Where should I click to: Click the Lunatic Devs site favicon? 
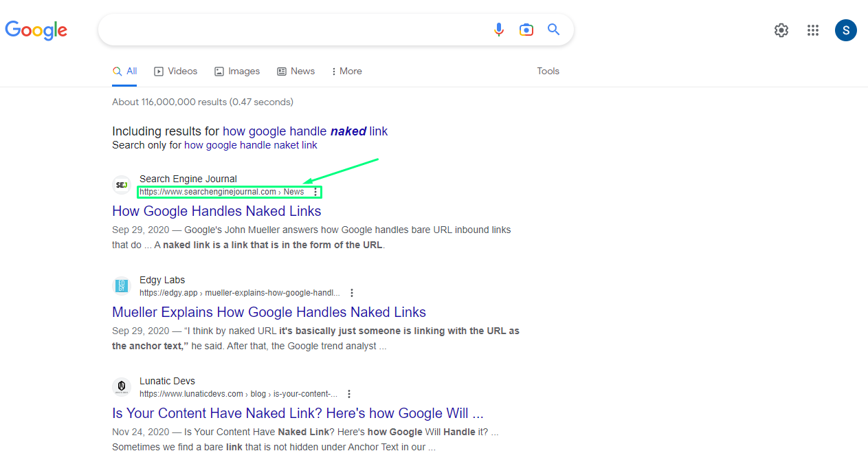[x=122, y=387]
